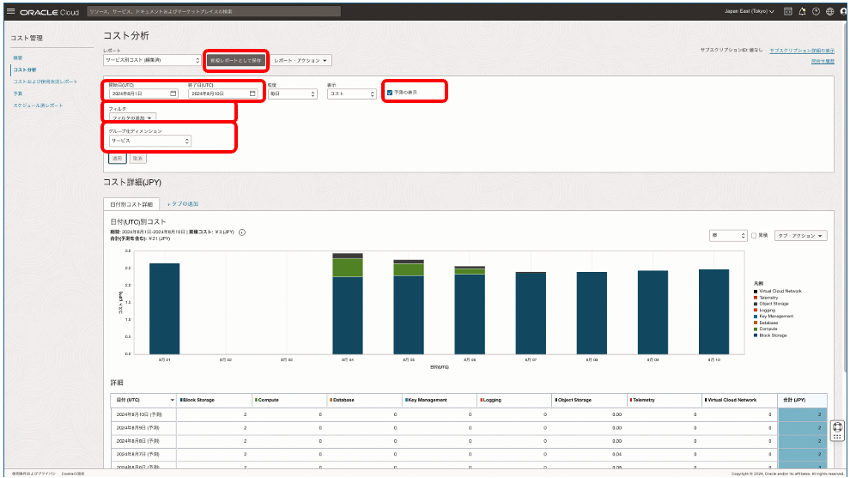Open the タブ・アクション dropdown
Viewport: 850px width, 478px height.
[802, 236]
